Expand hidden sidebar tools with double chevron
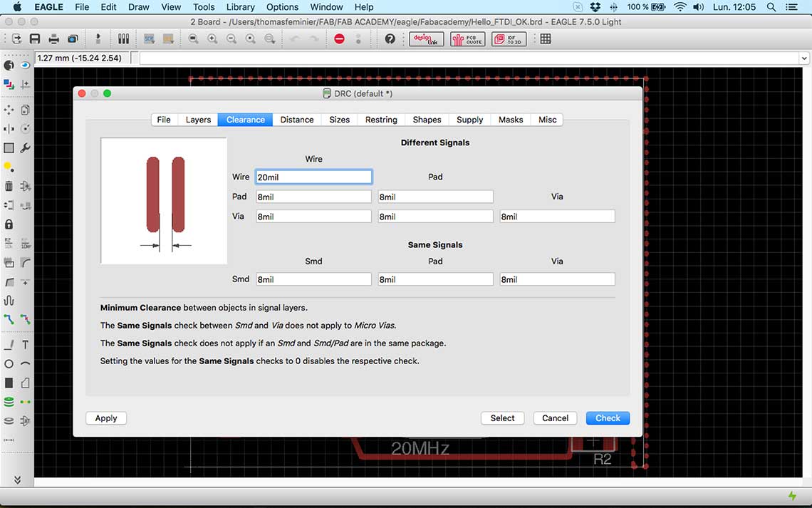 (17, 480)
